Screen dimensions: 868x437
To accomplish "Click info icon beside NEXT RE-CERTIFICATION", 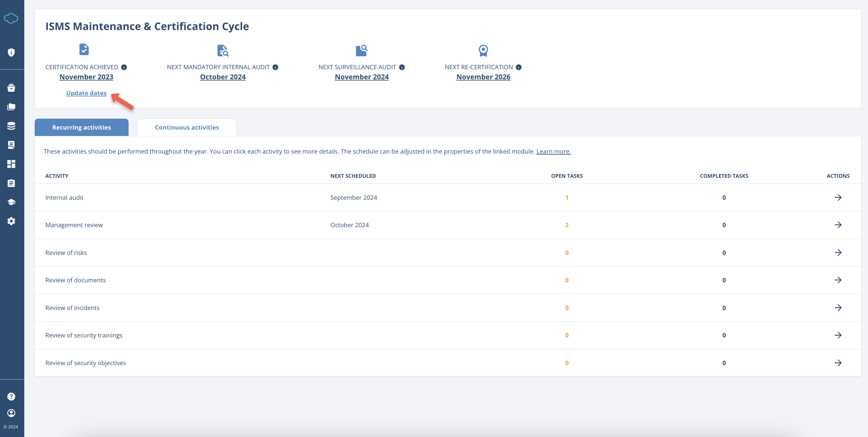I will [519, 67].
